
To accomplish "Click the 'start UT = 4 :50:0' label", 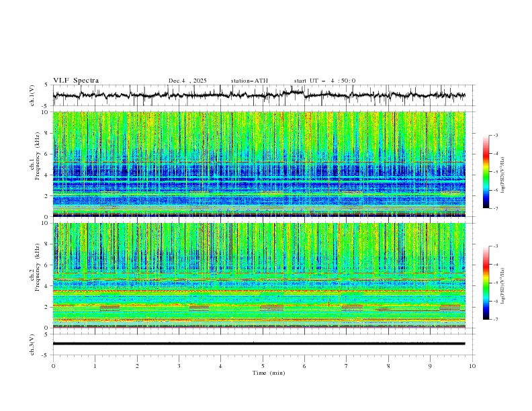I will [x=324, y=81].
